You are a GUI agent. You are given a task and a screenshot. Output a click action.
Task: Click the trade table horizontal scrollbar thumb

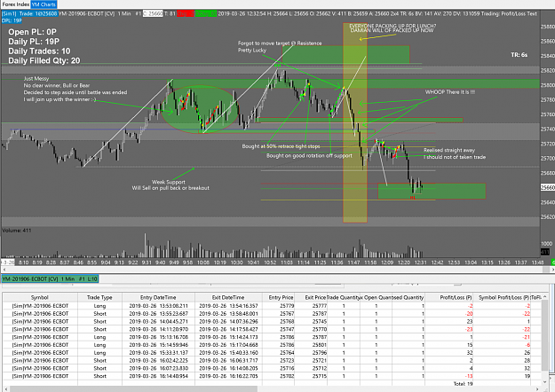[x=133, y=388]
